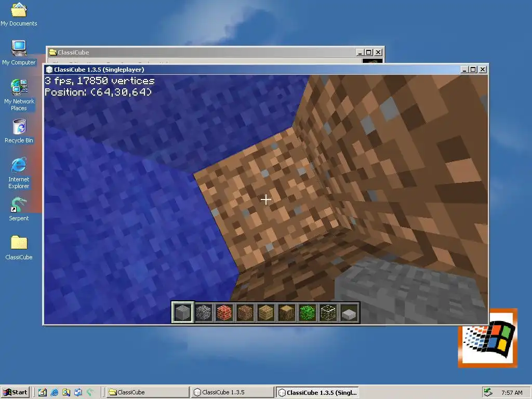
Task: Select the stone block in the hotbar
Action: pyautogui.click(x=182, y=312)
